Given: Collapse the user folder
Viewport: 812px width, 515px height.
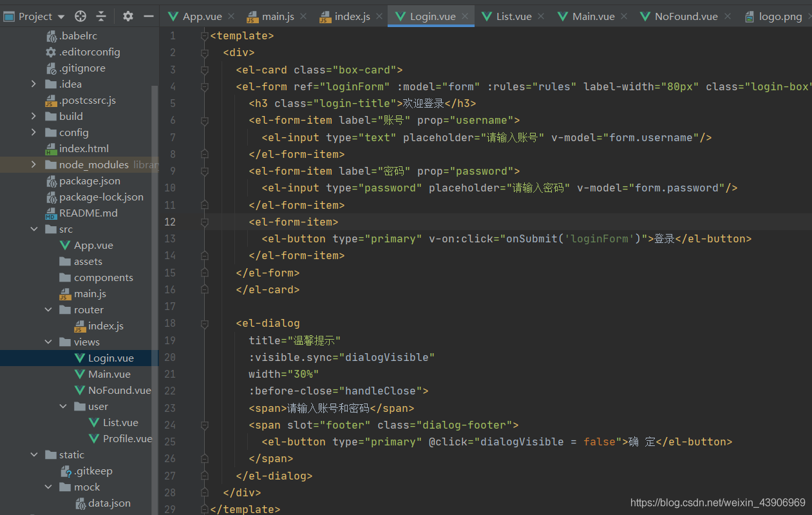Looking at the screenshot, I should coord(63,406).
